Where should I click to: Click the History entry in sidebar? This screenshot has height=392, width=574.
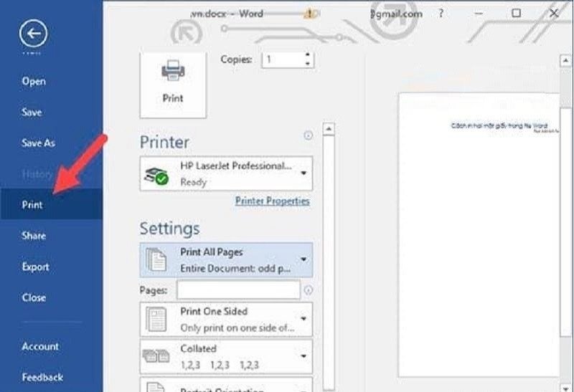[37, 173]
